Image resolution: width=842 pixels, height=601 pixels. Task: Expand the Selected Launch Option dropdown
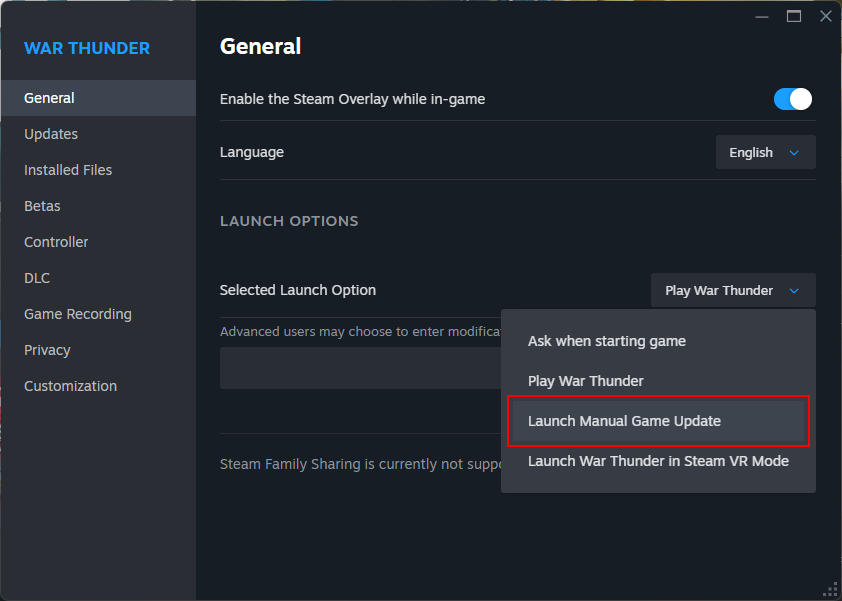pos(733,291)
